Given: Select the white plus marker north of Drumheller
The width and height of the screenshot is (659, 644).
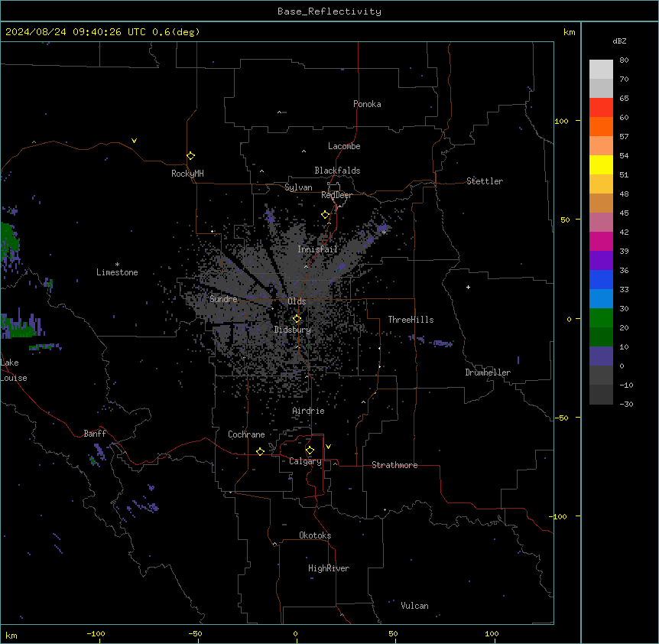Looking at the screenshot, I should pos(468,287).
